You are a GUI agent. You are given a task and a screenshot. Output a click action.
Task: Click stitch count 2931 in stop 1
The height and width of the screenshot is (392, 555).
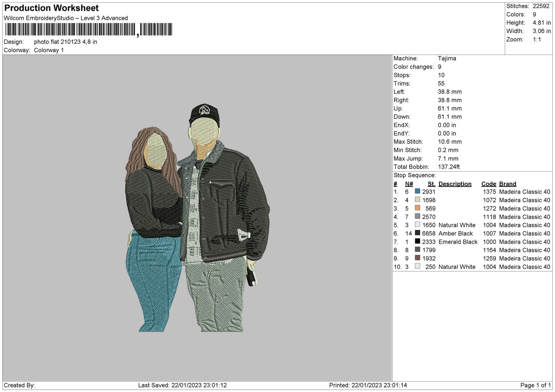(x=429, y=192)
